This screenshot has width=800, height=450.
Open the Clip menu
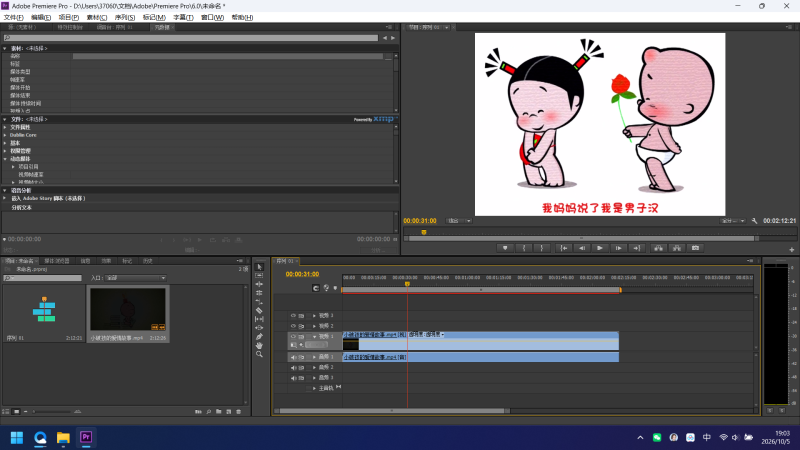point(96,17)
